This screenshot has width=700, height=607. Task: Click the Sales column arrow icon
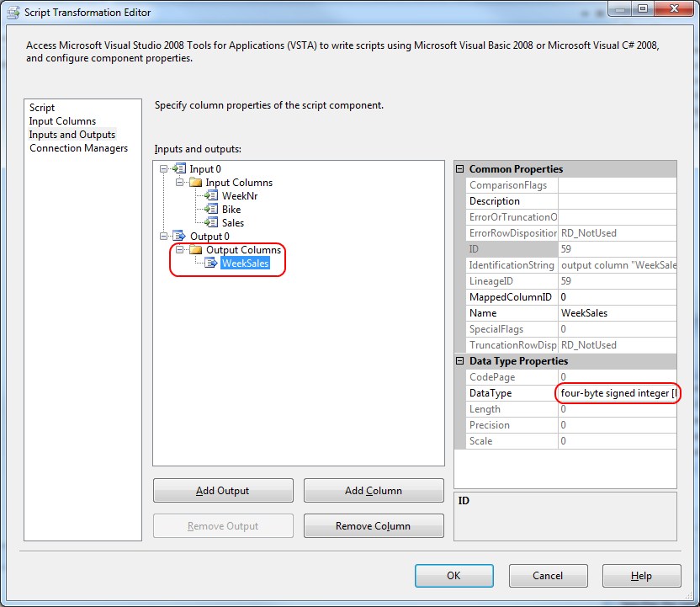coord(210,223)
